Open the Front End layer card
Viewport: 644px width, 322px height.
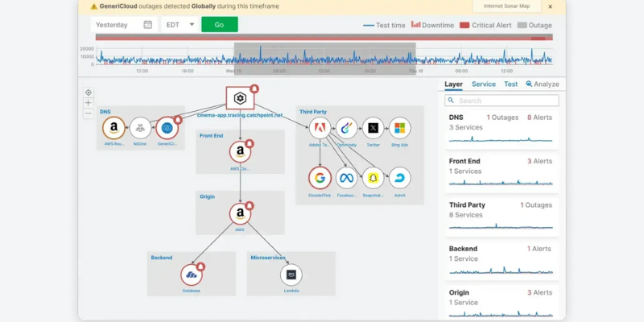tap(502, 173)
